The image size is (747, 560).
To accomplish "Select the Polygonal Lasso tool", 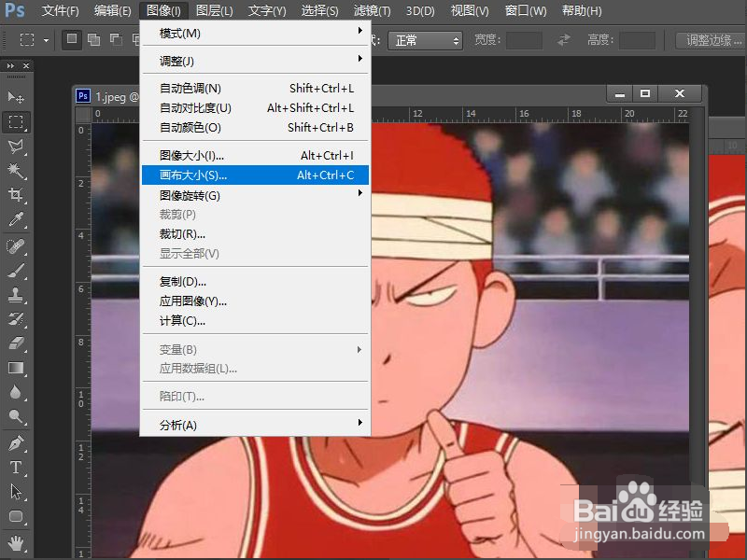I will coord(16,147).
